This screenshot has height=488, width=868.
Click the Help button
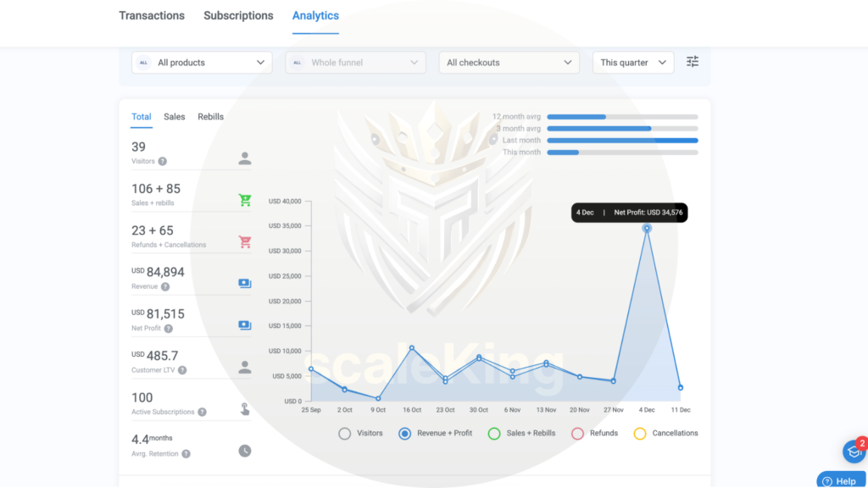coord(841,480)
